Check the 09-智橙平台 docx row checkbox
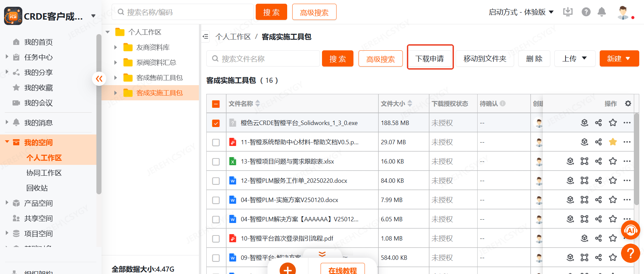This screenshot has width=644, height=274. [x=216, y=258]
